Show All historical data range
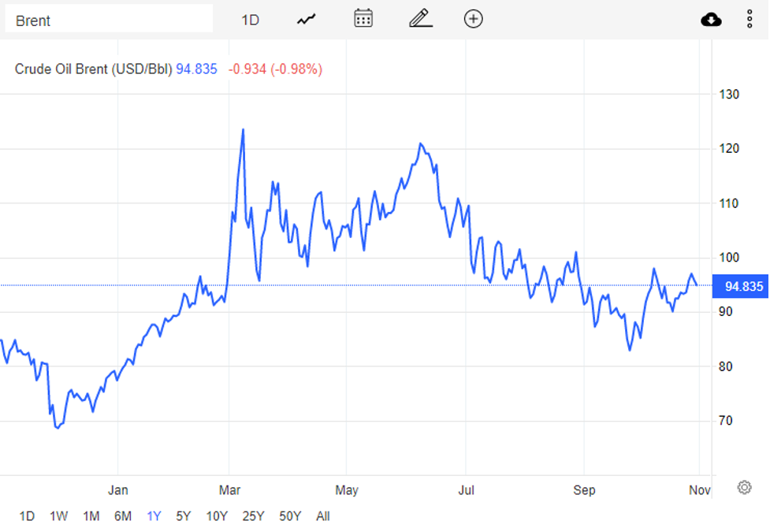The height and width of the screenshot is (532, 770). 323,516
